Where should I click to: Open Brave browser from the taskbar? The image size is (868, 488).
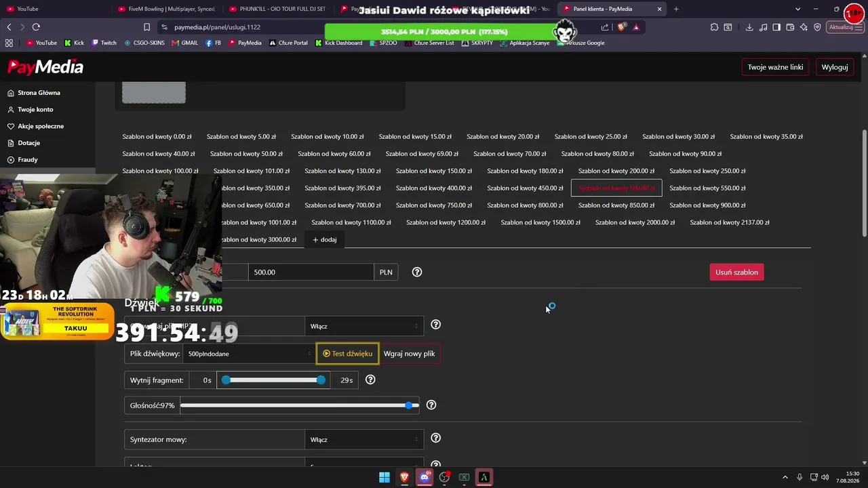404,477
